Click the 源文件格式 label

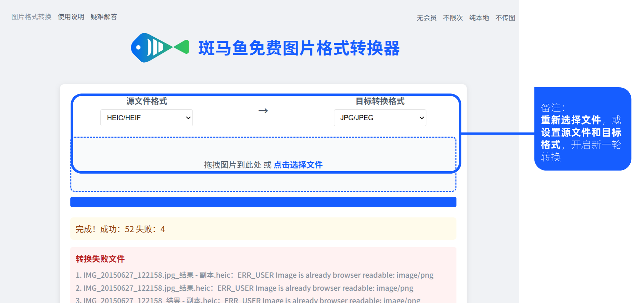tap(147, 101)
